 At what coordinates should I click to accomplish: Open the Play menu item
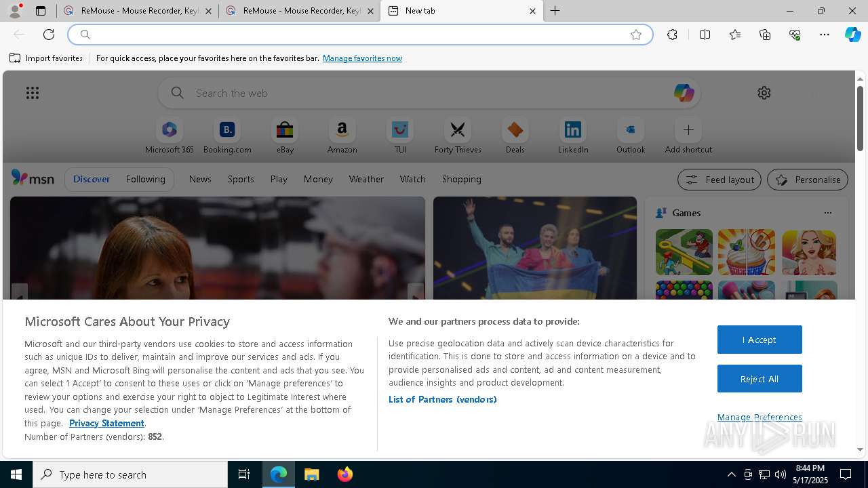pyautogui.click(x=279, y=179)
